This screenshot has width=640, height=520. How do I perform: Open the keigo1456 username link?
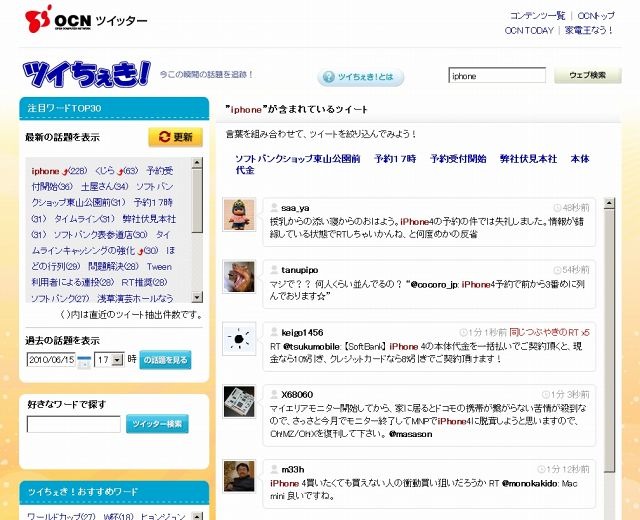(x=302, y=333)
